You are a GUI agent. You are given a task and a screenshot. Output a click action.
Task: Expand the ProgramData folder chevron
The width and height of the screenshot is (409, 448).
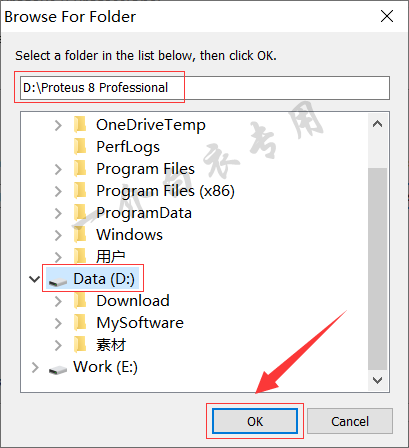click(x=58, y=213)
